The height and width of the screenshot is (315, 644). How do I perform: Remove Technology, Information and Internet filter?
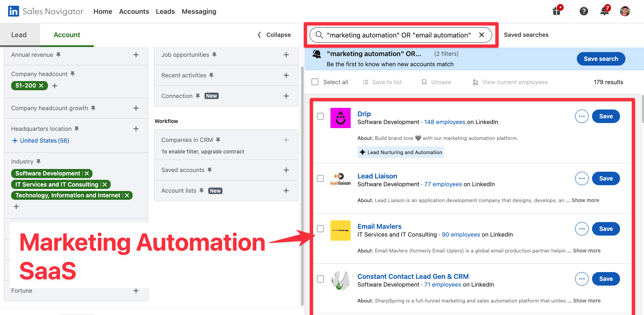pyautogui.click(x=127, y=195)
